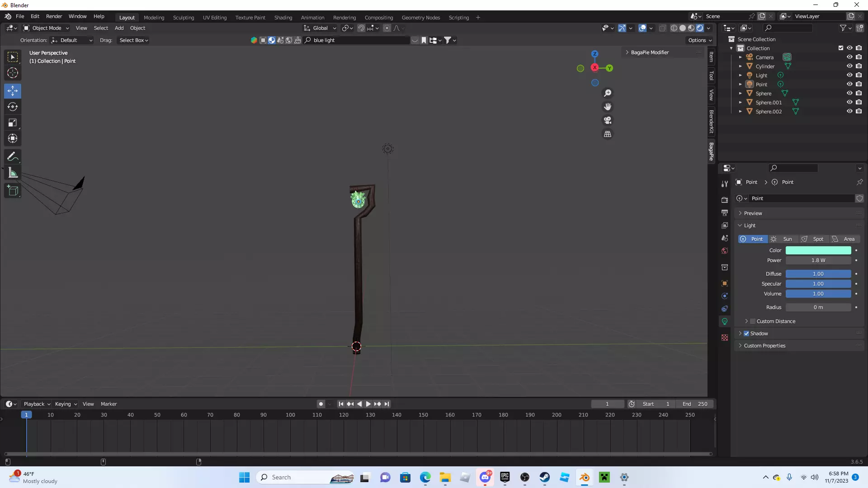Open the Output properties tab icon
The width and height of the screenshot is (868, 488).
point(725,212)
